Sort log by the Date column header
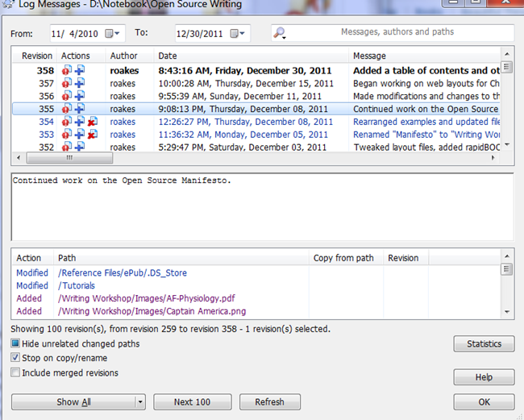The width and height of the screenshot is (524, 420). tap(168, 56)
